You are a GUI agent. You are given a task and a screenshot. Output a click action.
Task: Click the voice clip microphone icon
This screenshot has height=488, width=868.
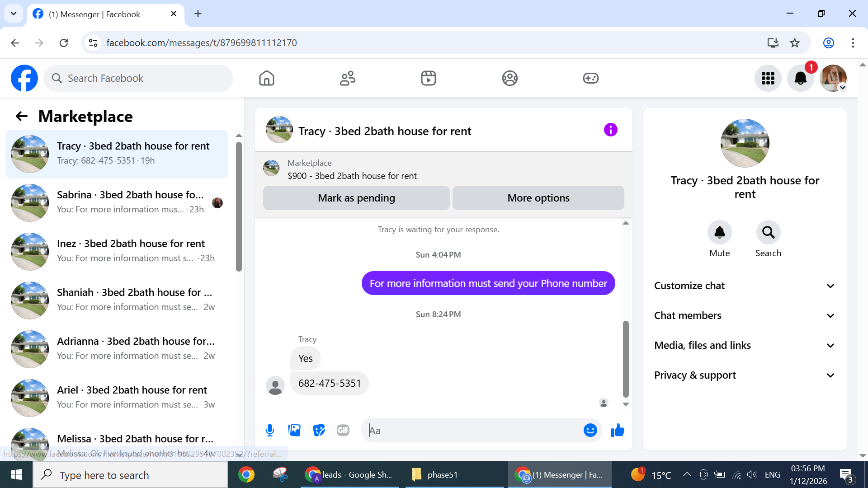[270, 430]
